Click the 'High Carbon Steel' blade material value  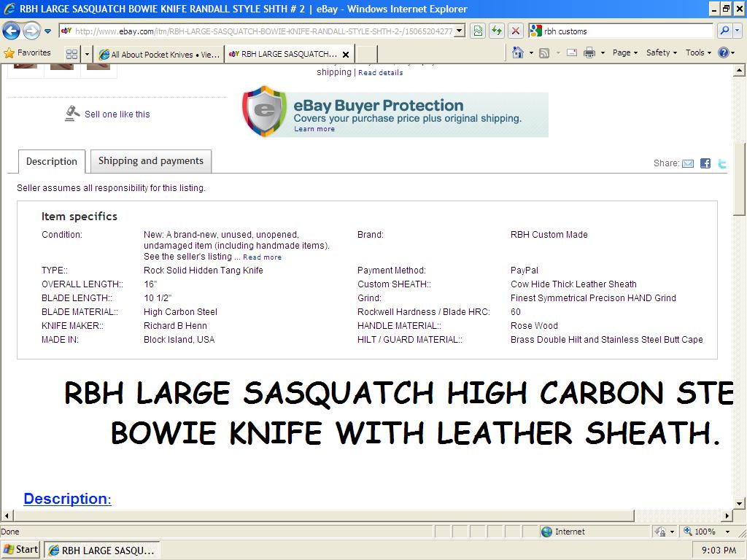[181, 312]
